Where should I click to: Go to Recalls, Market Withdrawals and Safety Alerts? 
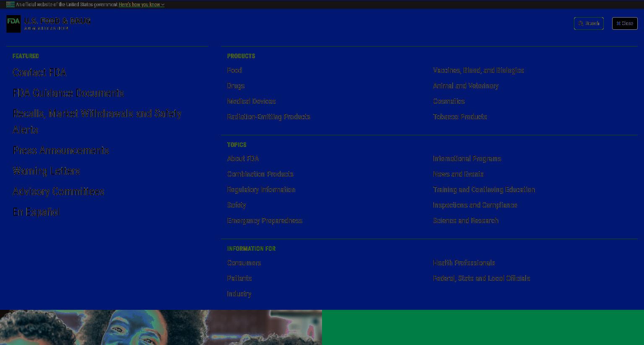point(97,122)
